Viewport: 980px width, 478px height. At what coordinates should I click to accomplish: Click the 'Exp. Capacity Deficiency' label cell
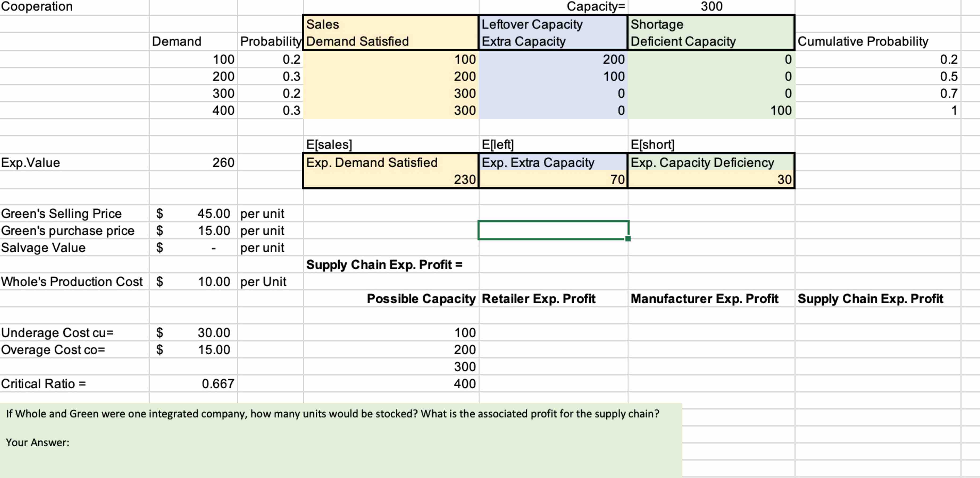(711, 162)
